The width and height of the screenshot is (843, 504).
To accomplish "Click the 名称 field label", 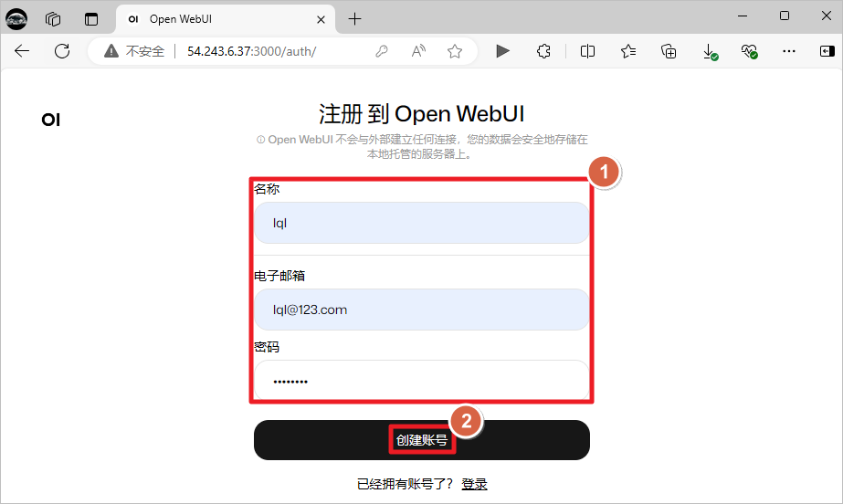I will (x=267, y=189).
